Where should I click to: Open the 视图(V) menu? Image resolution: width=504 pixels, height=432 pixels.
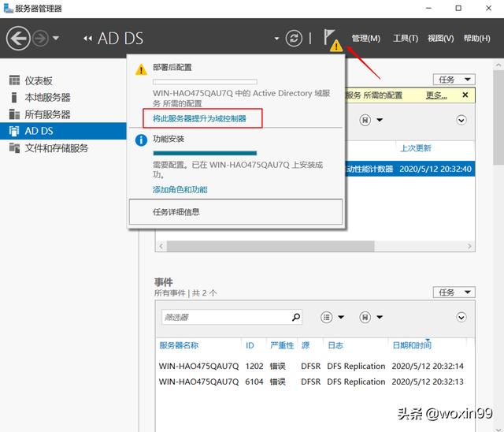440,39
